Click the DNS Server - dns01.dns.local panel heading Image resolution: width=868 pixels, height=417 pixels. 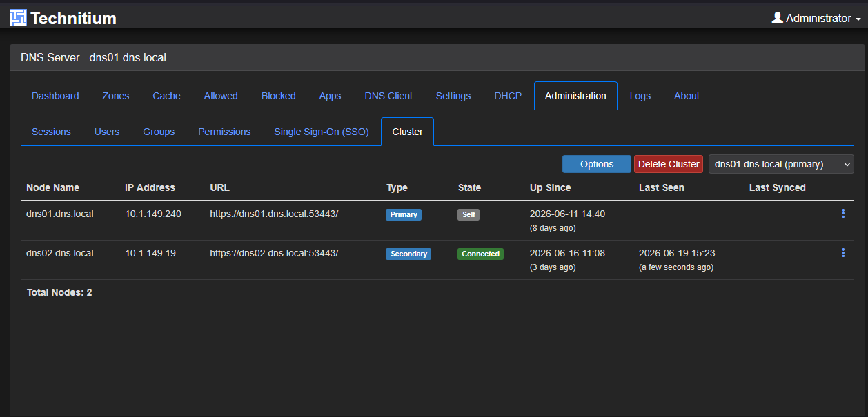point(93,57)
